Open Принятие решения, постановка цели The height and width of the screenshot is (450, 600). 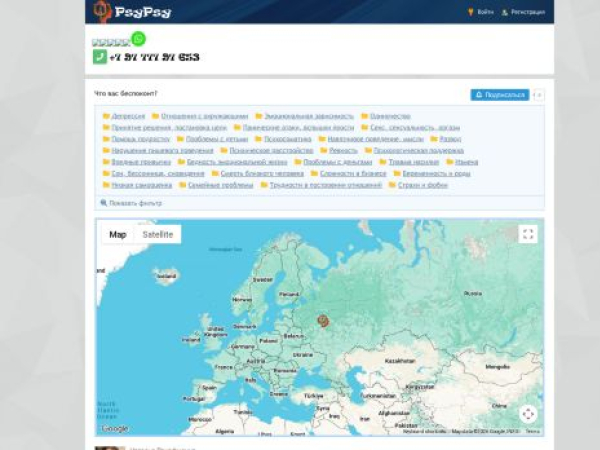[169, 127]
